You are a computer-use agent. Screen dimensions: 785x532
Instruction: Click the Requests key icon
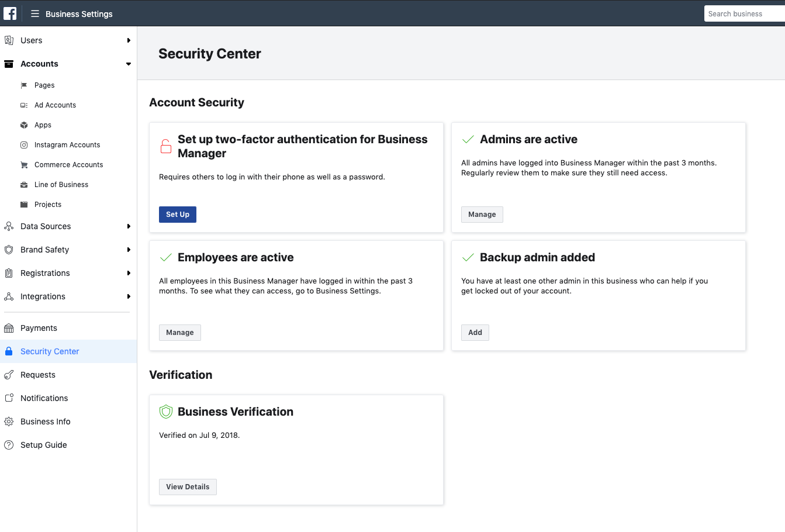pyautogui.click(x=9, y=375)
